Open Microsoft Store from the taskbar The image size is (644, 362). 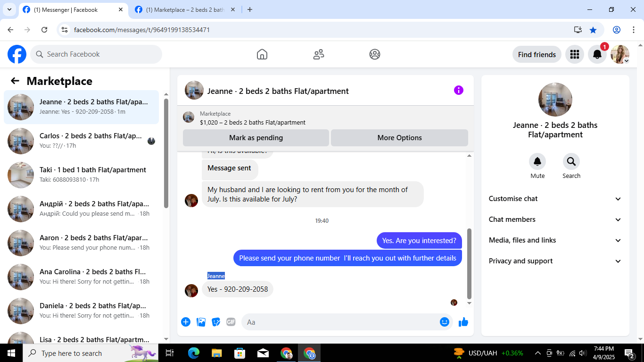click(x=240, y=353)
